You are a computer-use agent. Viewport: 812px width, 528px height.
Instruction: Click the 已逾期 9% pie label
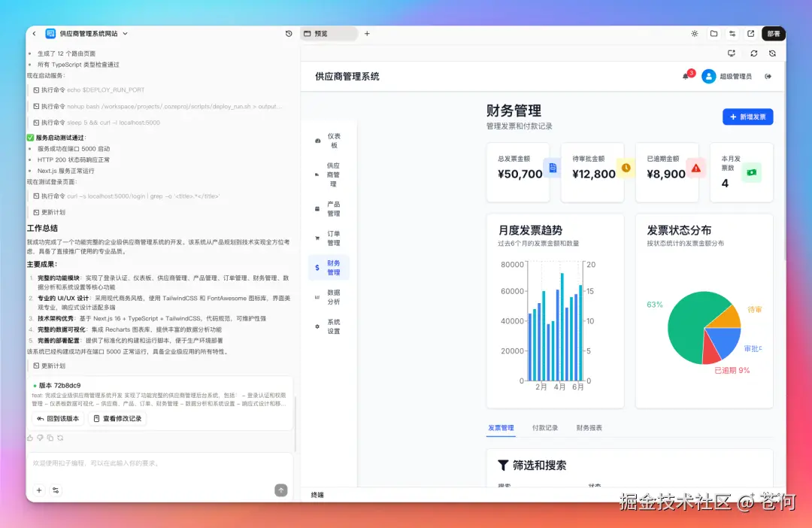732,371
